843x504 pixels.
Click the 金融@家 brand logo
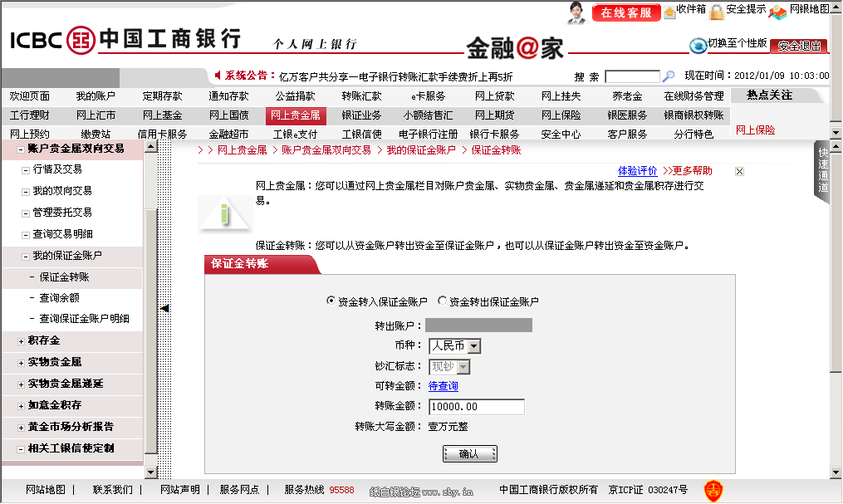[515, 48]
